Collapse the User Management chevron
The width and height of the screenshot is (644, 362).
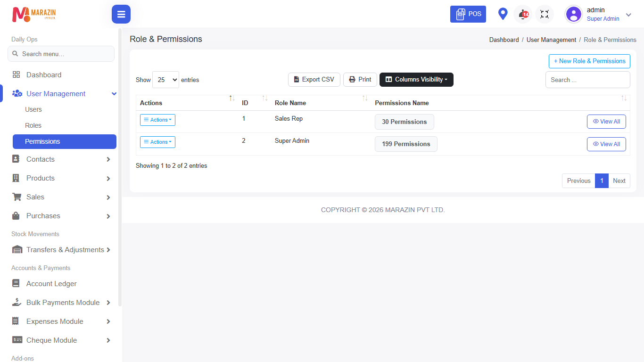pyautogui.click(x=114, y=94)
